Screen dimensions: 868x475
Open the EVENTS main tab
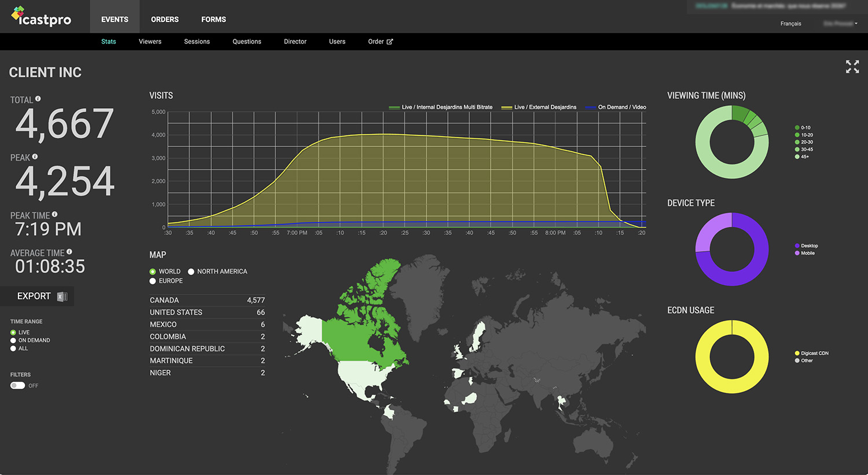(x=115, y=19)
